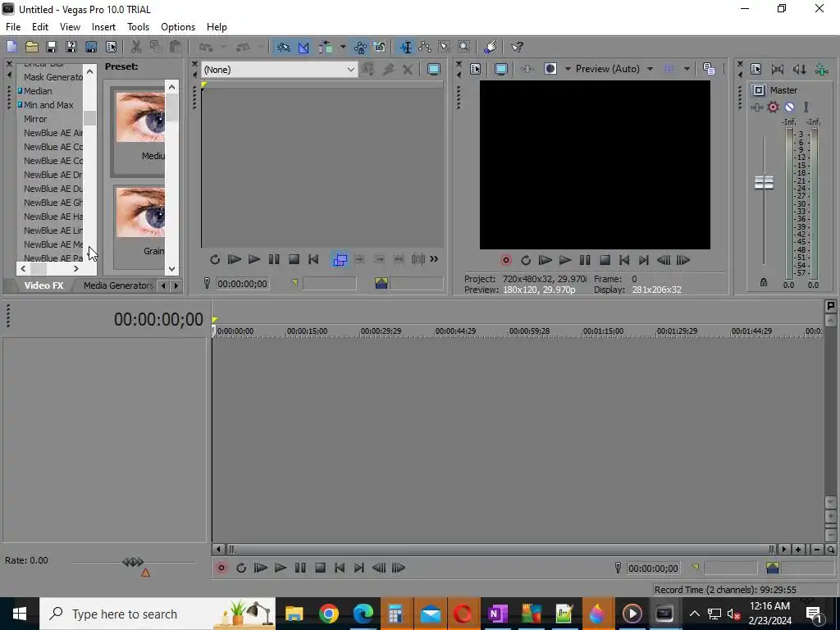840x630 pixels.
Task: Open Video Preview project properties icon
Action: click(475, 69)
